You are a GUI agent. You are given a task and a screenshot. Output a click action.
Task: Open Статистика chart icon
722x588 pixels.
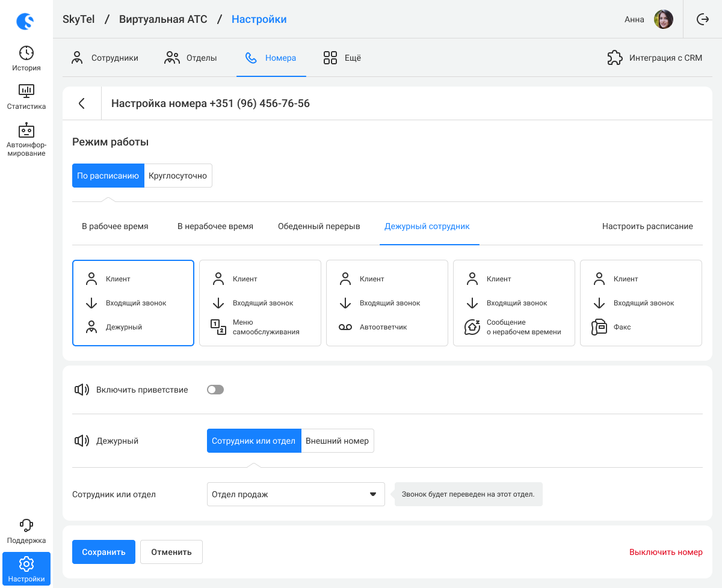coord(26,91)
